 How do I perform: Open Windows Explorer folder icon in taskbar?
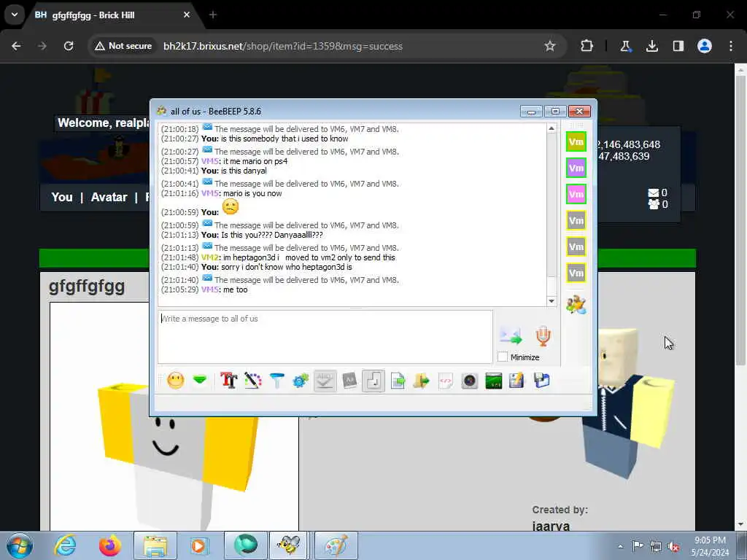(x=155, y=545)
